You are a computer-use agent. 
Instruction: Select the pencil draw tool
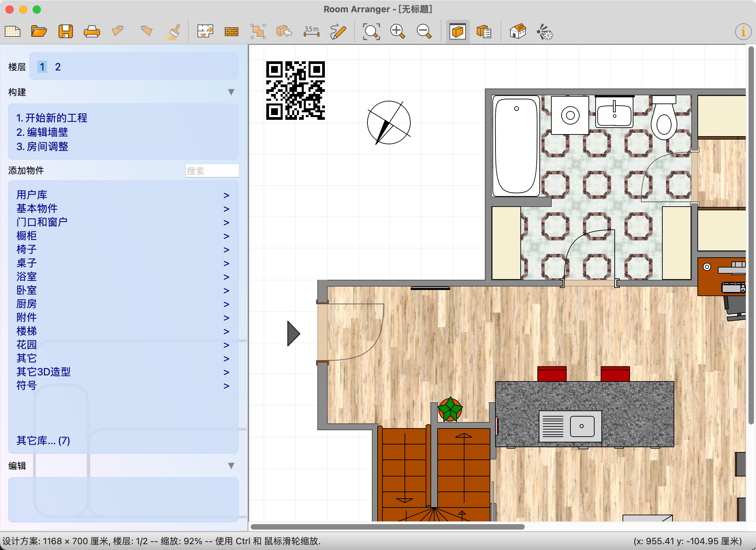click(x=338, y=32)
